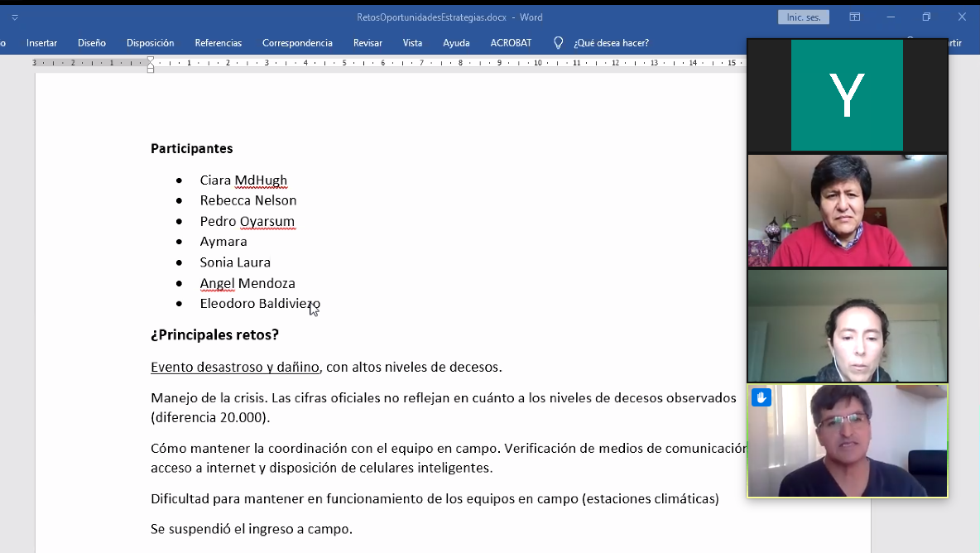This screenshot has width=980, height=553.
Task: Minimize the Word window
Action: click(x=891, y=17)
